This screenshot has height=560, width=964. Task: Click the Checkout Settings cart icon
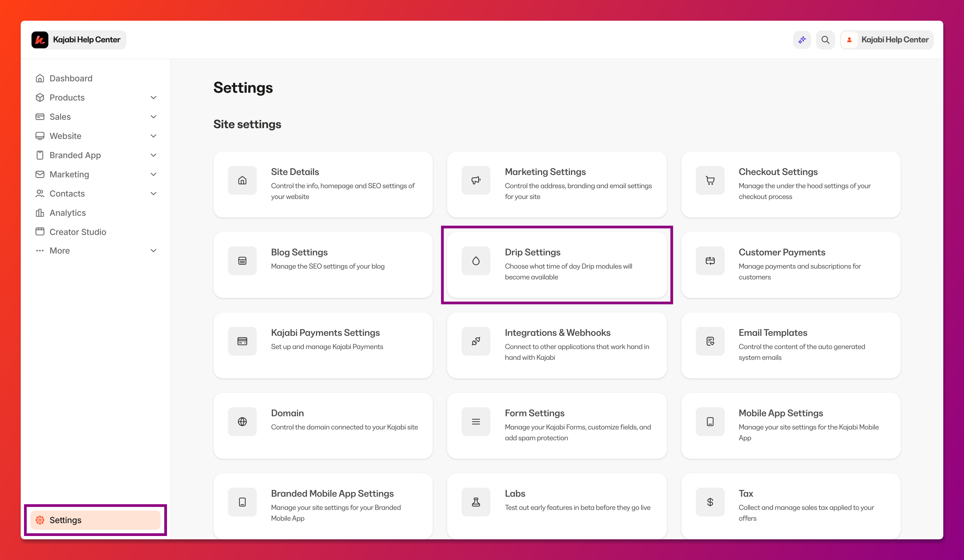[x=710, y=180]
